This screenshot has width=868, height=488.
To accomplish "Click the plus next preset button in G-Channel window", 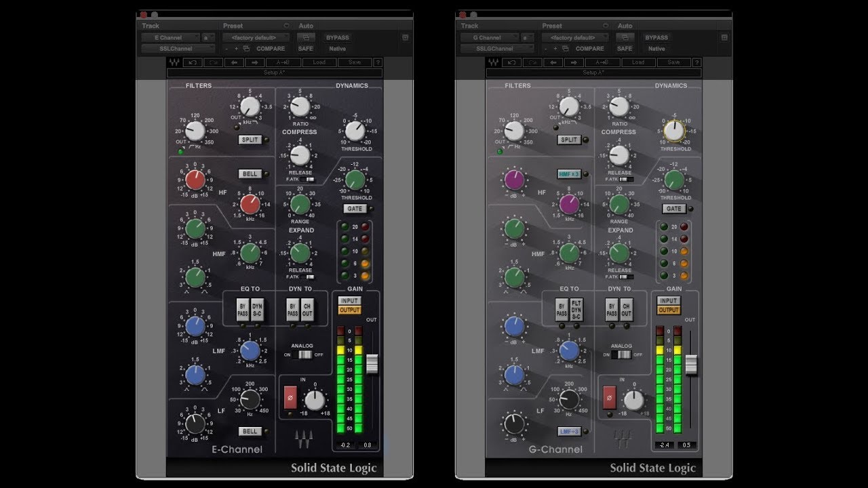I will tap(555, 49).
